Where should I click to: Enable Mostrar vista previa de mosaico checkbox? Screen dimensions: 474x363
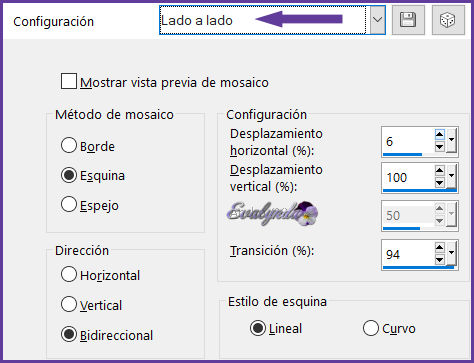tap(69, 82)
